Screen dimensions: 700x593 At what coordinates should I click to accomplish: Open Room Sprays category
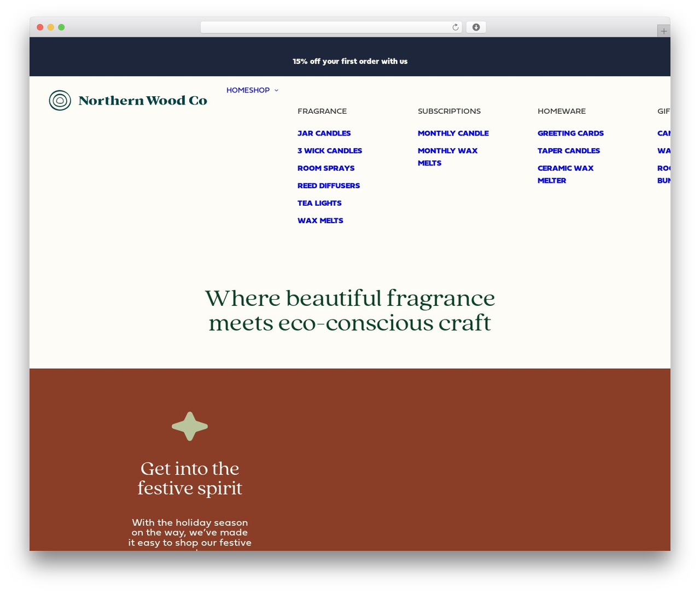[x=326, y=168]
